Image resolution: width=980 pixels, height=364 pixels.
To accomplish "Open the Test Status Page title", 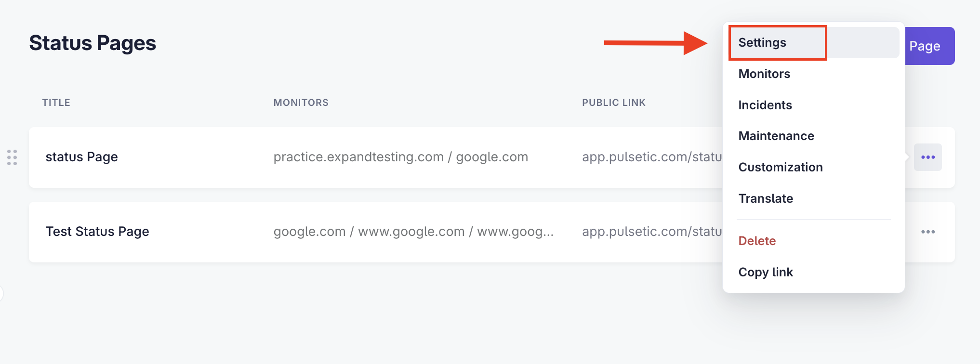I will [x=97, y=232].
